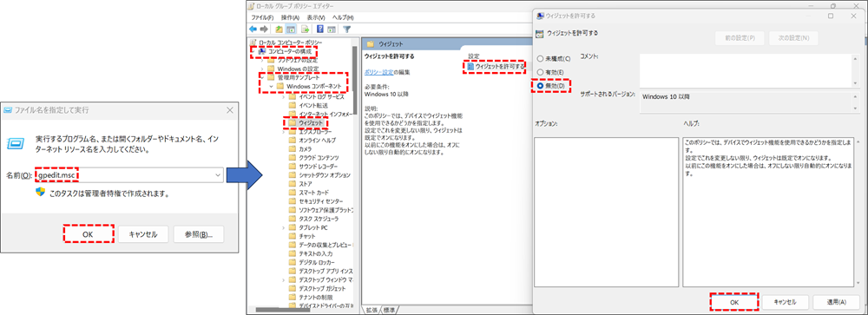Expand the エクスプローラー tree node

[x=284, y=132]
